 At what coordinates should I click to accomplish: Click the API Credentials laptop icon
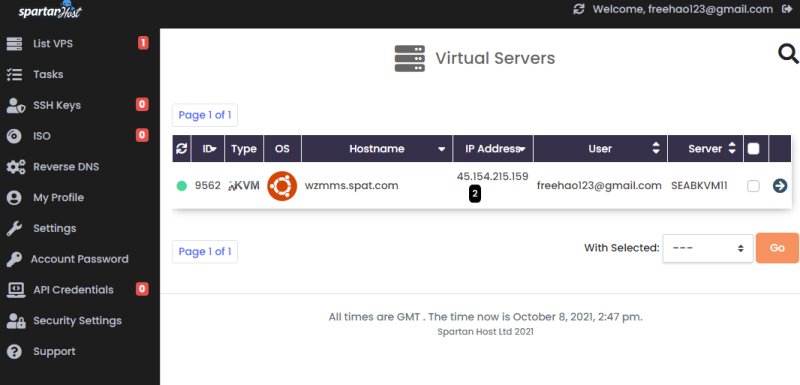point(15,290)
